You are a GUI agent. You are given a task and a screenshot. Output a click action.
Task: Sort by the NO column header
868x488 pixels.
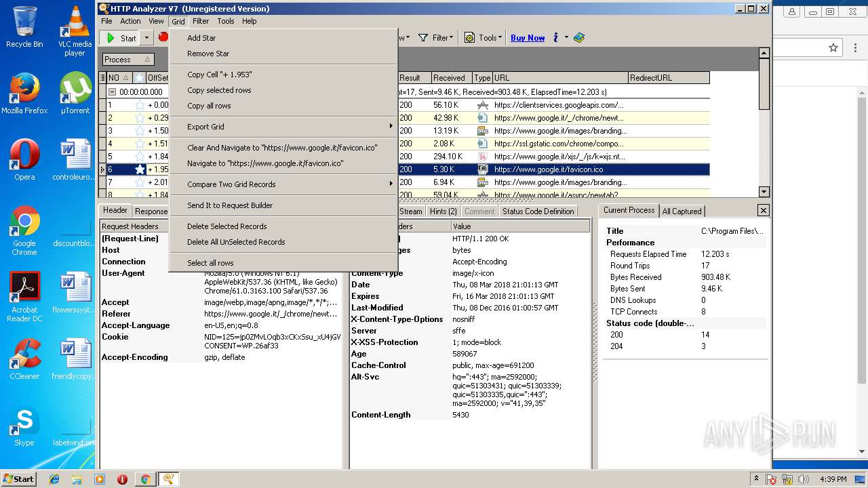tap(119, 78)
